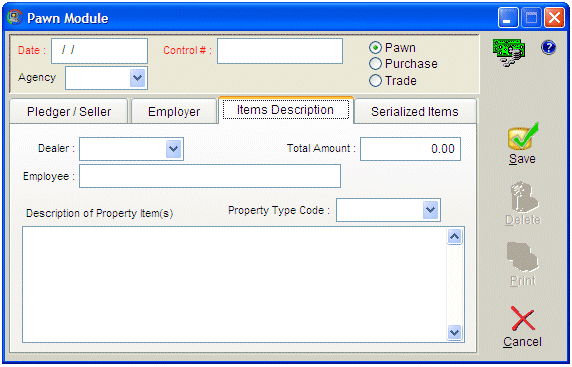
Task: Click inside the property description text area
Action: click(234, 285)
